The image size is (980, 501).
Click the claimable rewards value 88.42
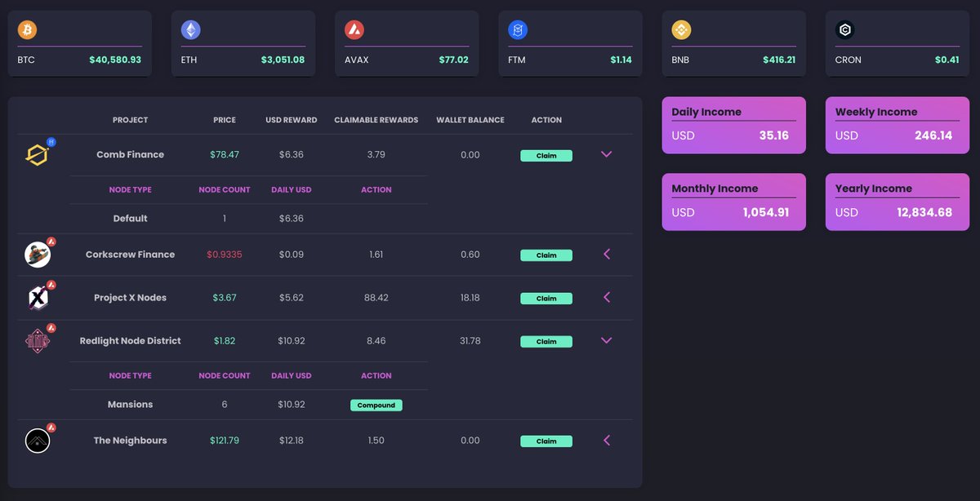coord(376,298)
